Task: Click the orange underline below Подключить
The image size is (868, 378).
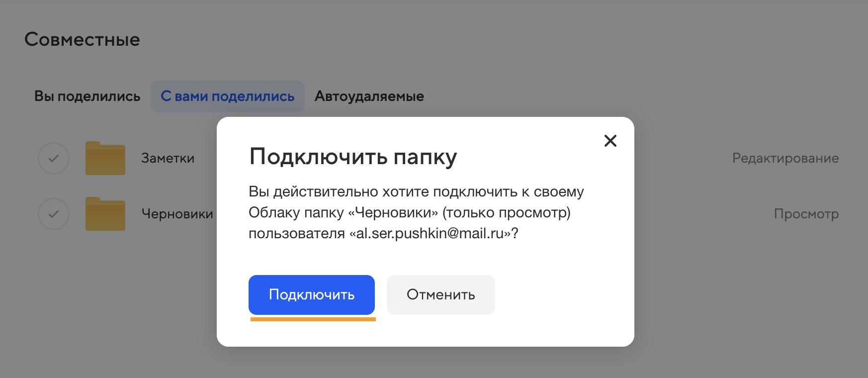Action: coord(313,319)
